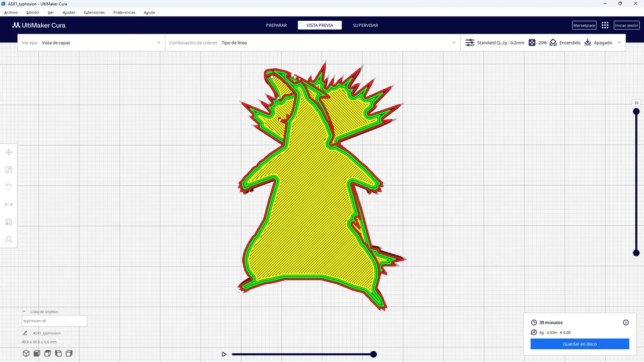The width and height of the screenshot is (644, 362).
Task: Collapse the Lista de objetos panel
Action: (24, 311)
